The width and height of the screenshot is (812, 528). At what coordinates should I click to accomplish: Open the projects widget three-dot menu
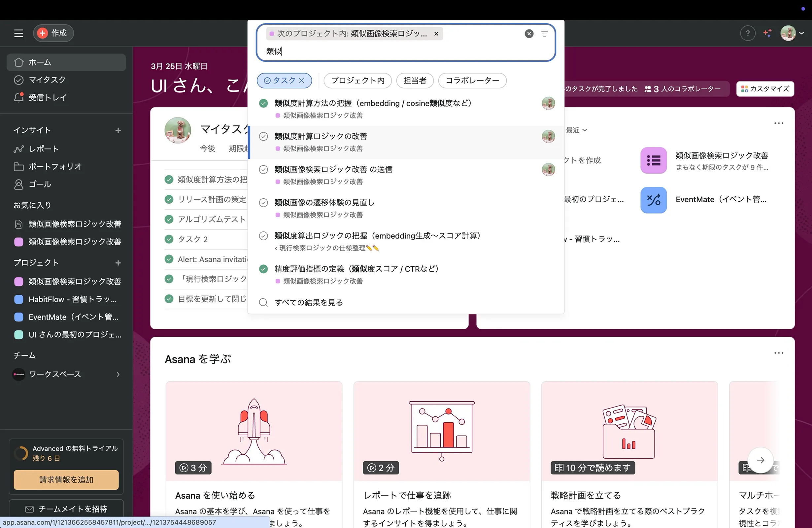pos(779,123)
